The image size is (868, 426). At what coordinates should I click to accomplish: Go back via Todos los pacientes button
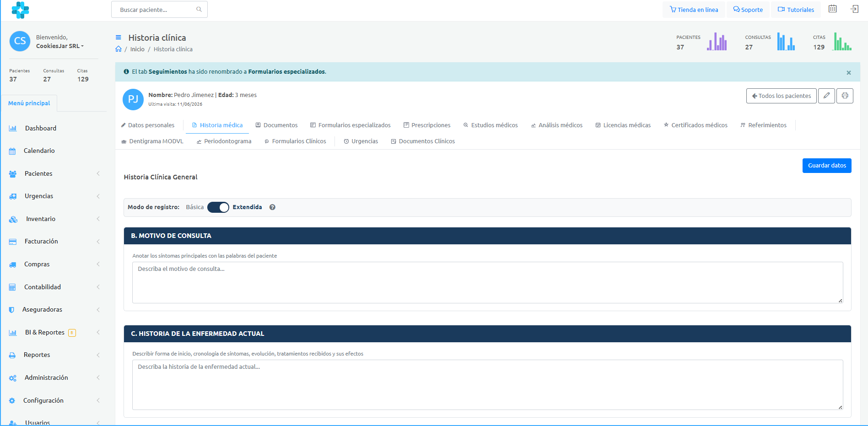coord(782,96)
